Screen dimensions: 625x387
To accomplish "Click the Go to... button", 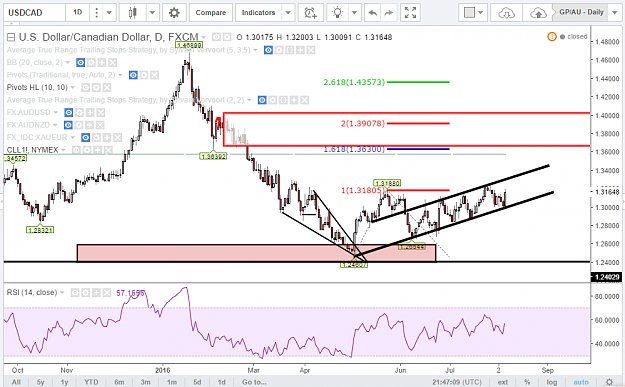I will (254, 382).
